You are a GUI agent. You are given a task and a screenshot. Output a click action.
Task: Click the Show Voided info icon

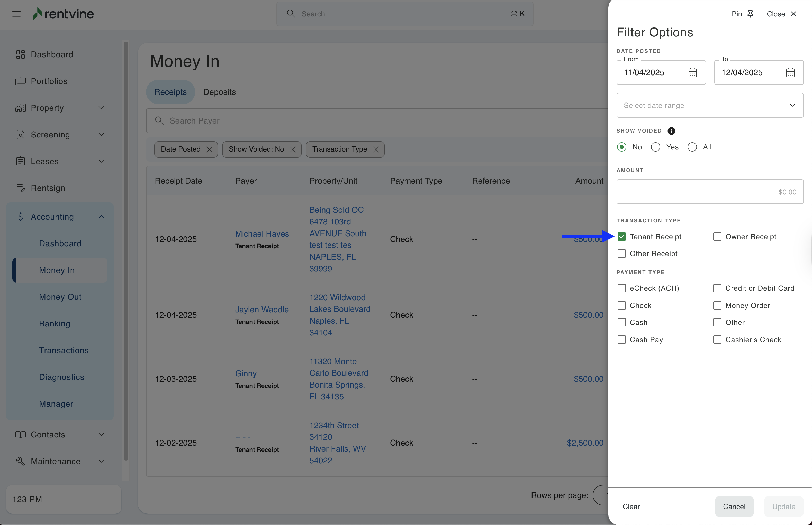(x=671, y=131)
